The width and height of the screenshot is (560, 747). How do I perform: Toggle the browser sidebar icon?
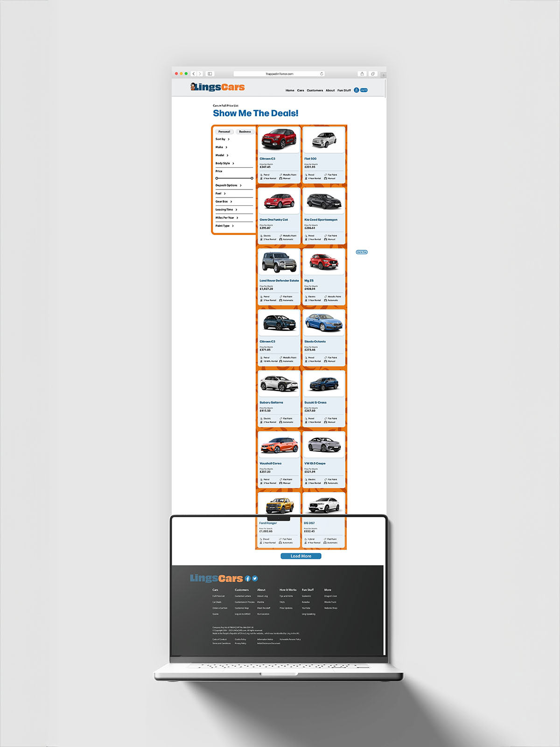[210, 74]
